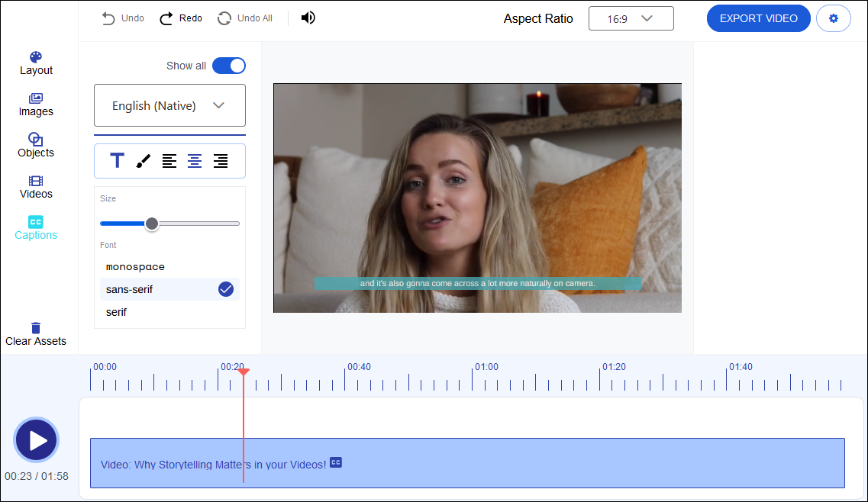868x502 pixels.
Task: Open the Aspect Ratio 16:9 dropdown
Action: (x=631, y=18)
